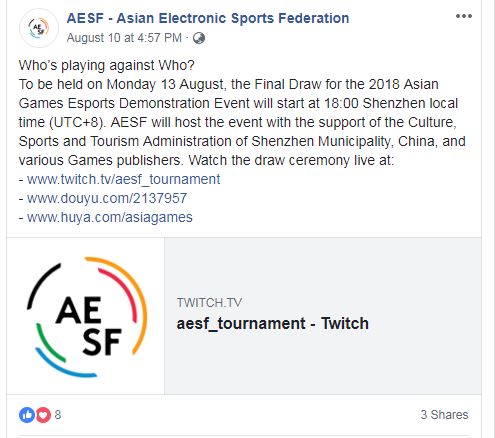Click the AESF page name heading
The height and width of the screenshot is (438, 495).
click(208, 18)
